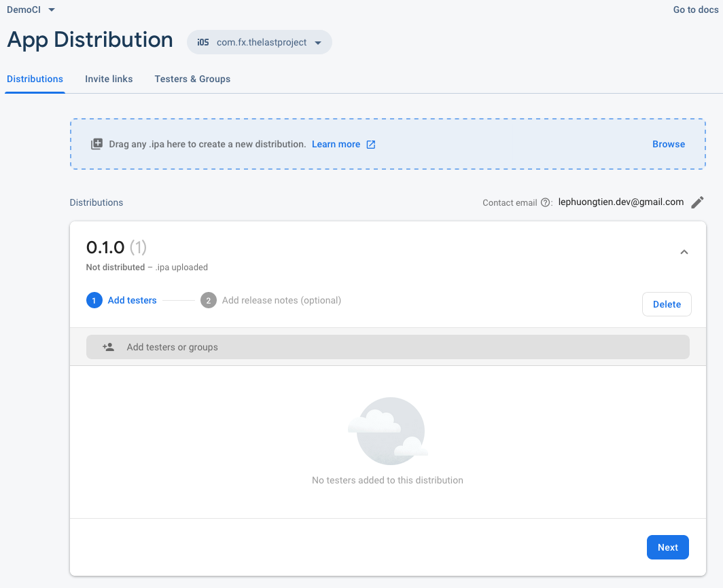Delete the 0.1.0 distribution
The image size is (723, 588).
pyautogui.click(x=667, y=304)
